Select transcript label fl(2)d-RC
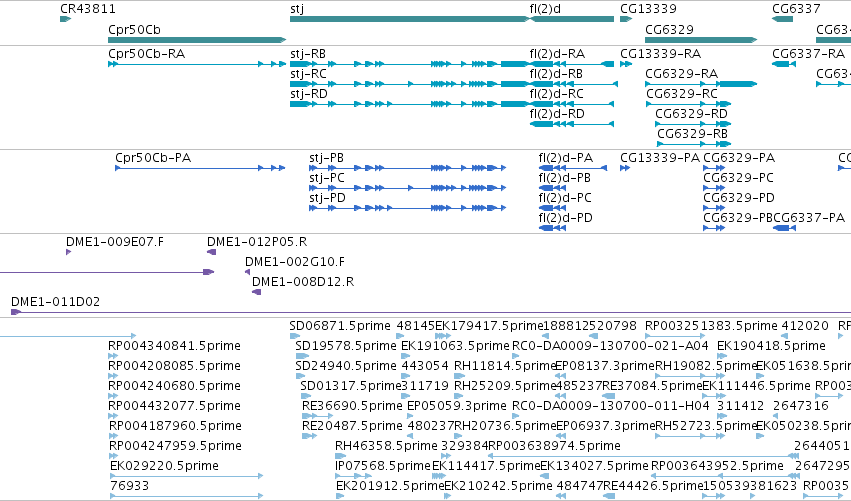This screenshot has width=851, height=501. click(556, 94)
